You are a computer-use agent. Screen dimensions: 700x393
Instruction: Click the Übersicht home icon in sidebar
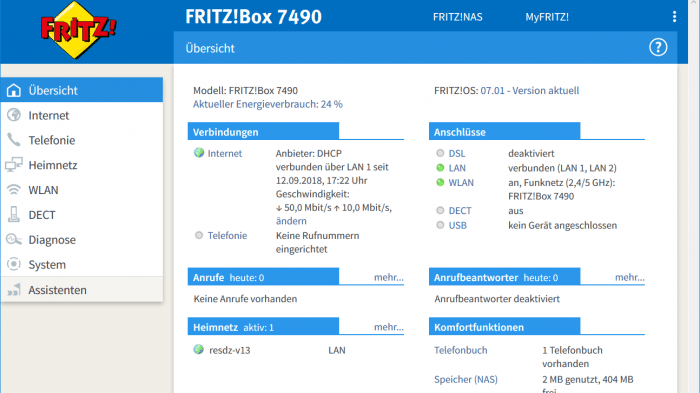[14, 90]
